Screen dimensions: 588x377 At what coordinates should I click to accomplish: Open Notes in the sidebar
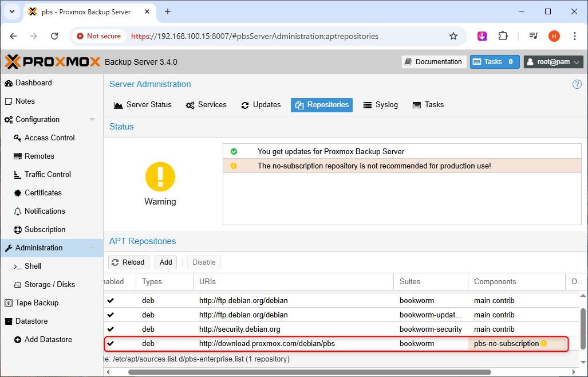click(x=25, y=101)
